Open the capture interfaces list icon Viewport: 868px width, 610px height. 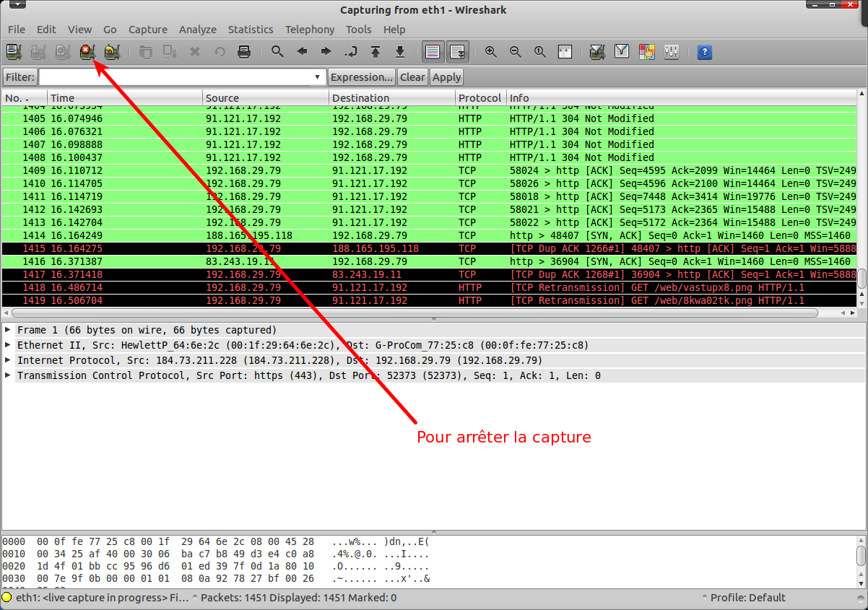pyautogui.click(x=14, y=52)
